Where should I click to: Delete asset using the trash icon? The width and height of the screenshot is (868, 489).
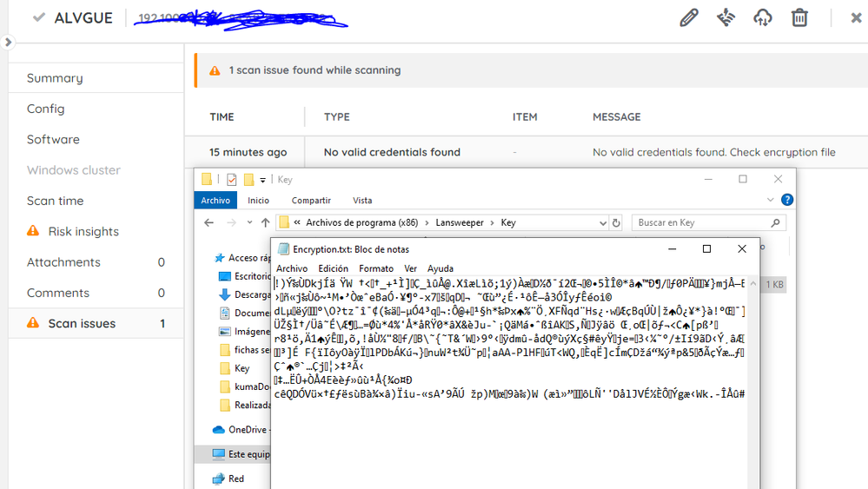tap(799, 17)
